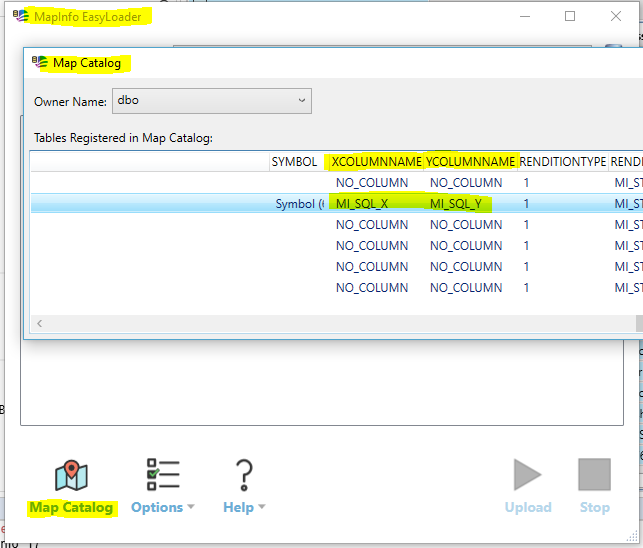Click the RENDITIONTYPE column header
Screen dimensions: 643x548
click(563, 161)
